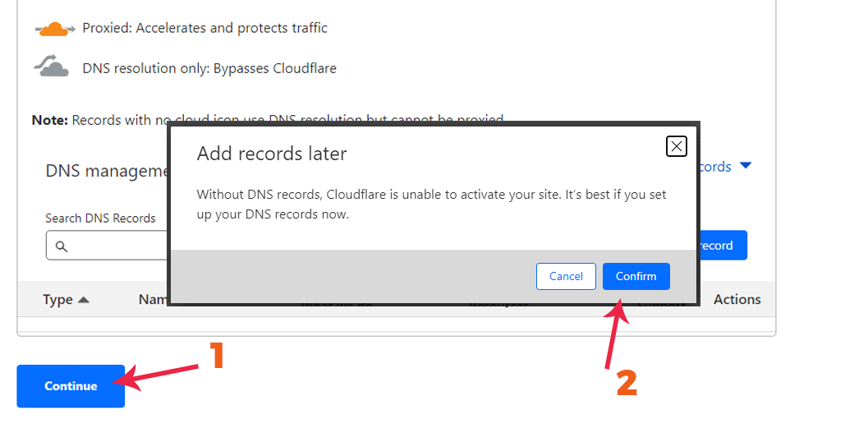This screenshot has width=868, height=428.
Task: Click the gray DNS-only cloud icon
Action: (52, 67)
